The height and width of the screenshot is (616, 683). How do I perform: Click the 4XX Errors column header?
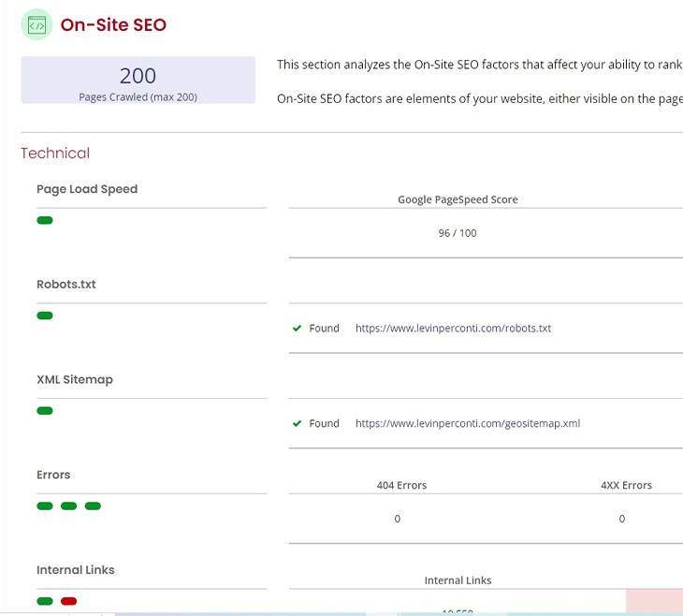point(626,485)
